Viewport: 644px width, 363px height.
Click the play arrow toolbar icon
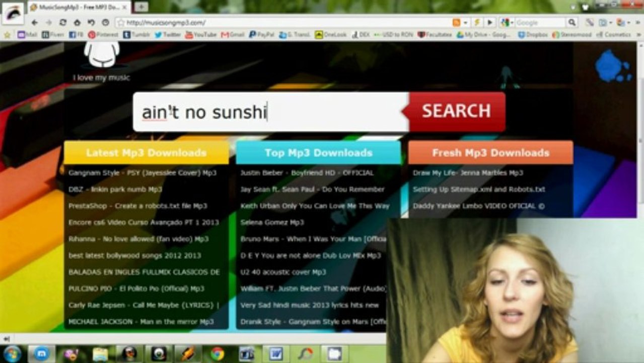pyautogui.click(x=490, y=23)
